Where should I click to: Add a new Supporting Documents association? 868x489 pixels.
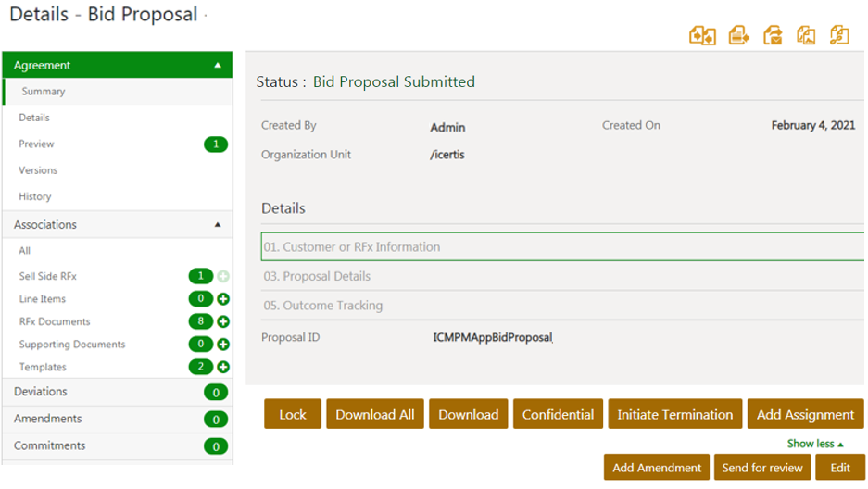(223, 345)
